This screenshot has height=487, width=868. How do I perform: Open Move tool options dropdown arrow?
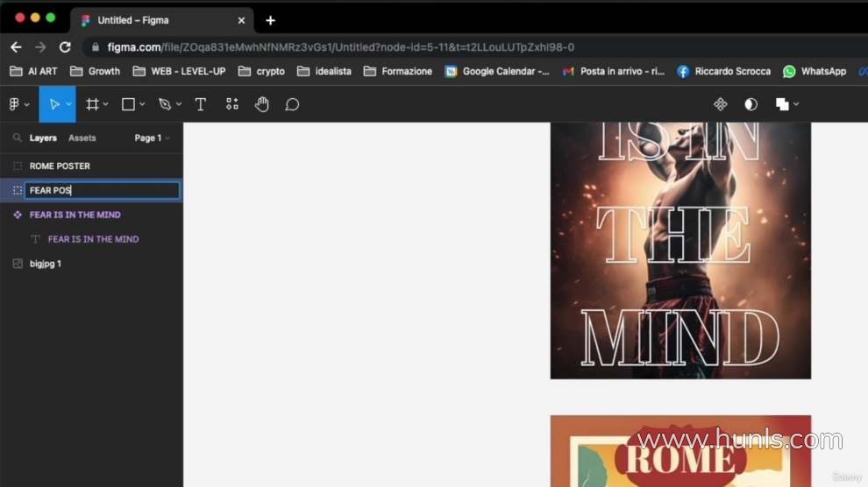coord(68,104)
